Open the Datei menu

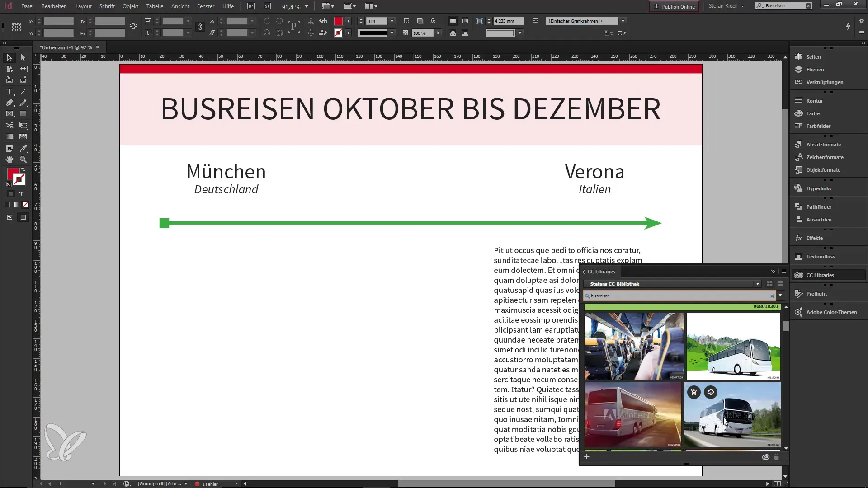point(27,6)
